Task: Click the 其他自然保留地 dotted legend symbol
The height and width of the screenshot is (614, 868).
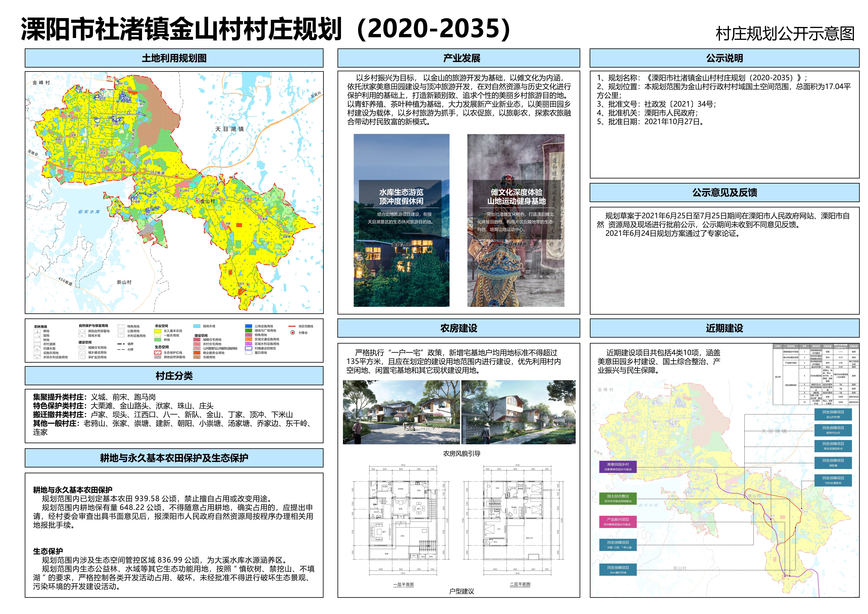Action: pyautogui.click(x=82, y=331)
